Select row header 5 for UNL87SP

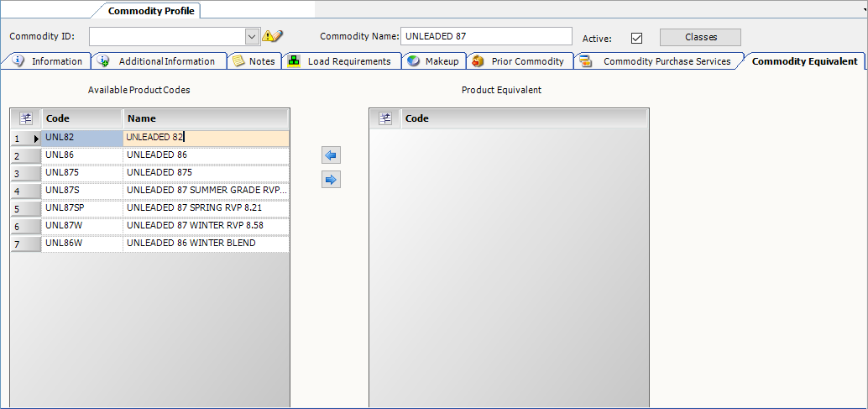pos(25,209)
